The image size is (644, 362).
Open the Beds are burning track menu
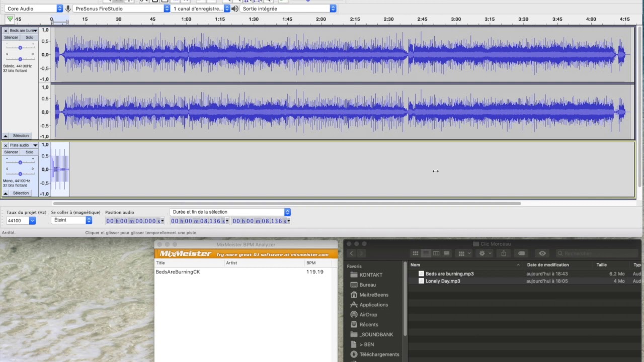pos(23,31)
